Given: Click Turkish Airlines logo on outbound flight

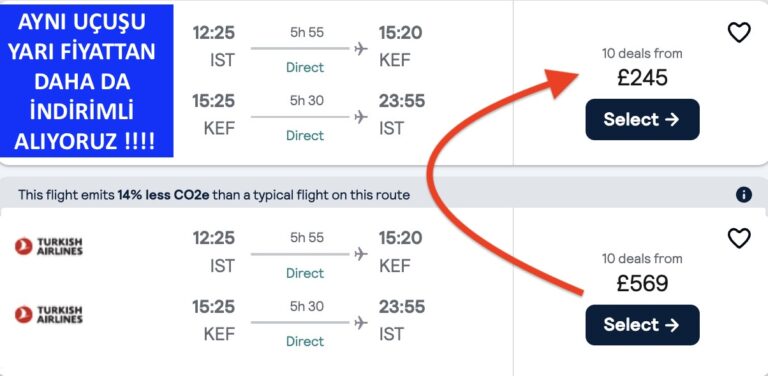Looking at the screenshot, I should (x=48, y=246).
